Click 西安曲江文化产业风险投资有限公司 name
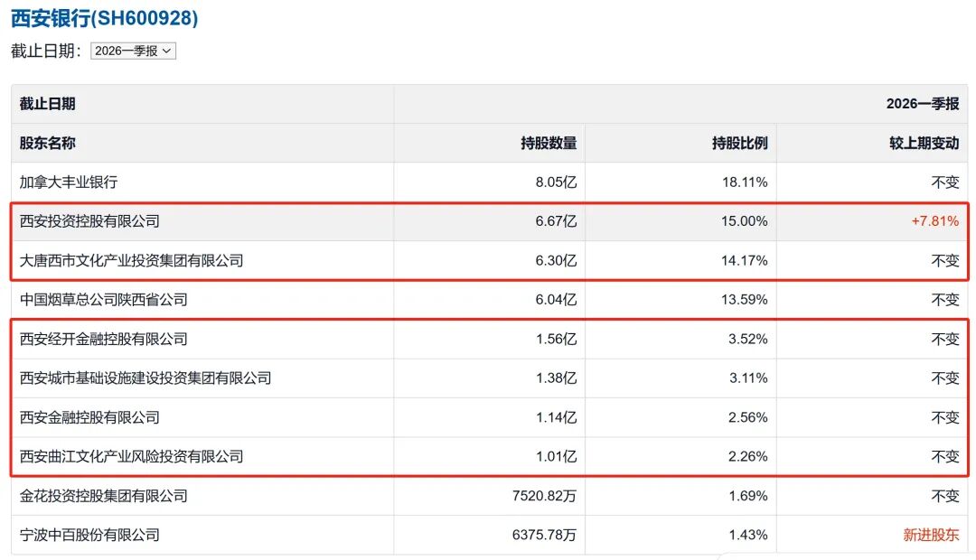 click(x=131, y=457)
